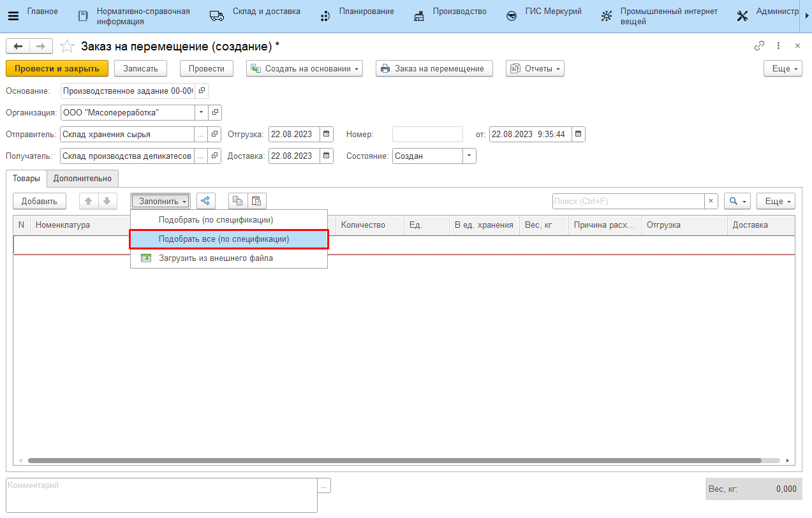Open the Основание linked document icon

(x=202, y=91)
